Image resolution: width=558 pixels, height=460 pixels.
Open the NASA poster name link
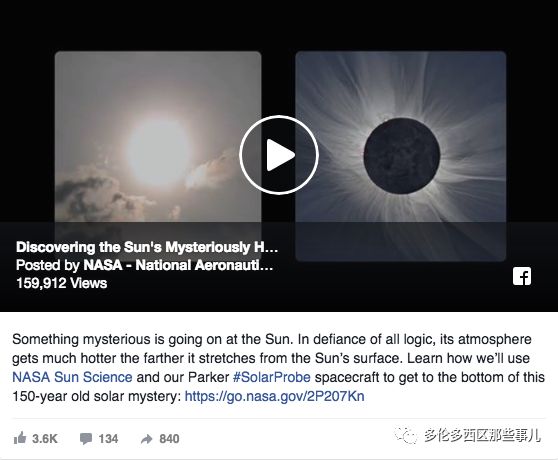click(x=178, y=265)
